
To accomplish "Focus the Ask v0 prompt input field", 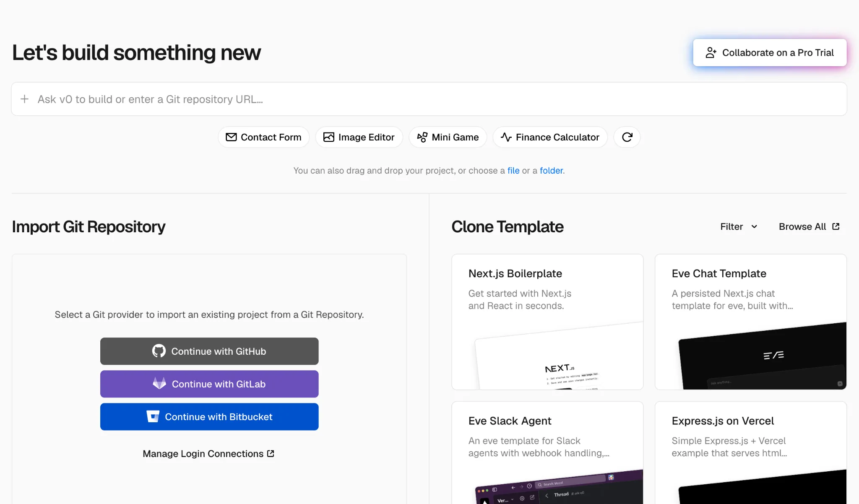I will click(x=429, y=99).
